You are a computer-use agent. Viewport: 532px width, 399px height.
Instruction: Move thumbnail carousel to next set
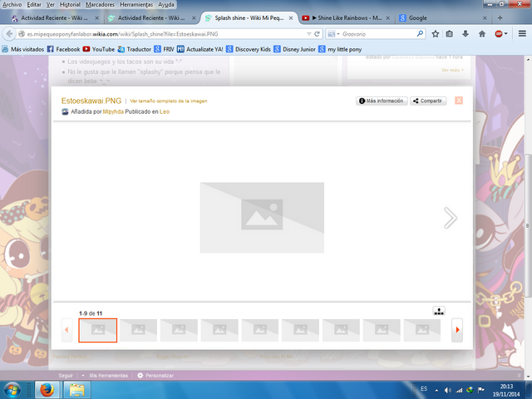457,330
